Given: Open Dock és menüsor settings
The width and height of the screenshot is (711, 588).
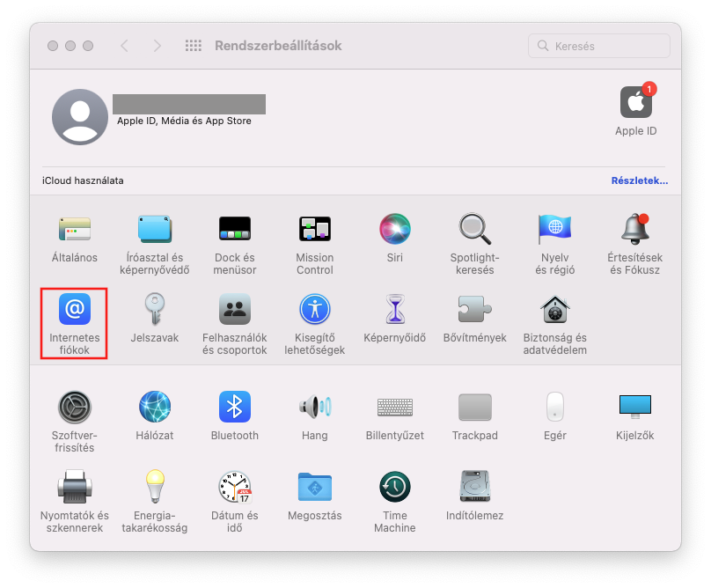Looking at the screenshot, I should click(235, 230).
